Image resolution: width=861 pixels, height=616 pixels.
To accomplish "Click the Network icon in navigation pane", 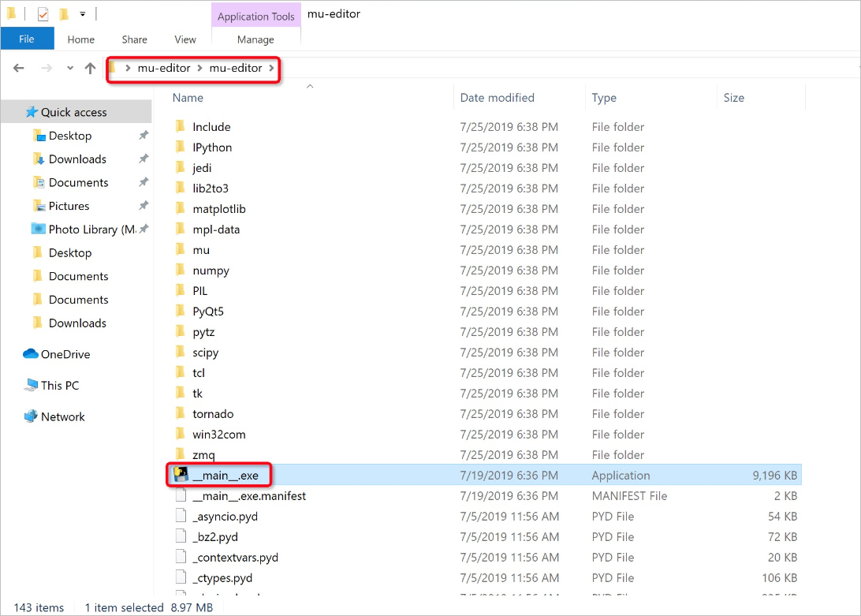I will tap(31, 416).
